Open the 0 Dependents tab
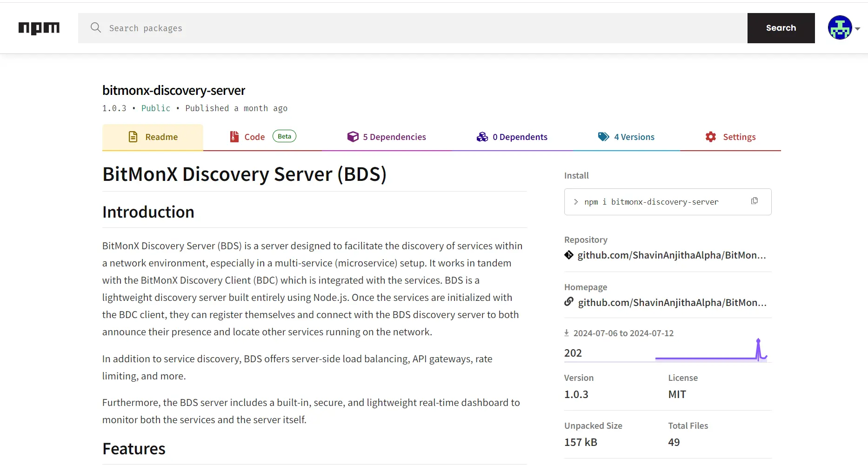868x465 pixels. pyautogui.click(x=512, y=137)
